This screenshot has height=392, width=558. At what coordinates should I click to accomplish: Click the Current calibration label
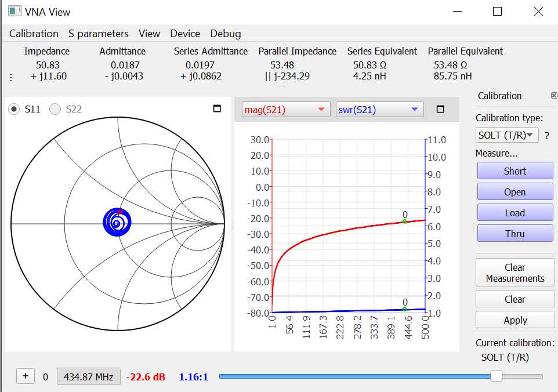point(515,343)
